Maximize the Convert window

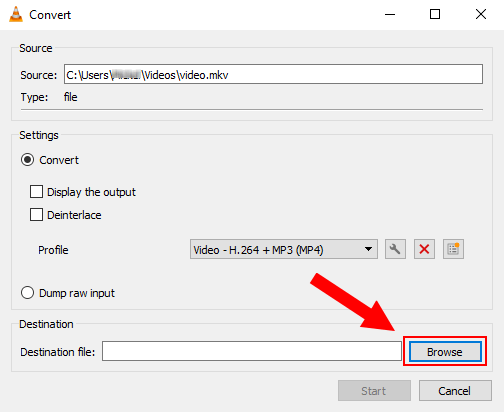coord(435,15)
